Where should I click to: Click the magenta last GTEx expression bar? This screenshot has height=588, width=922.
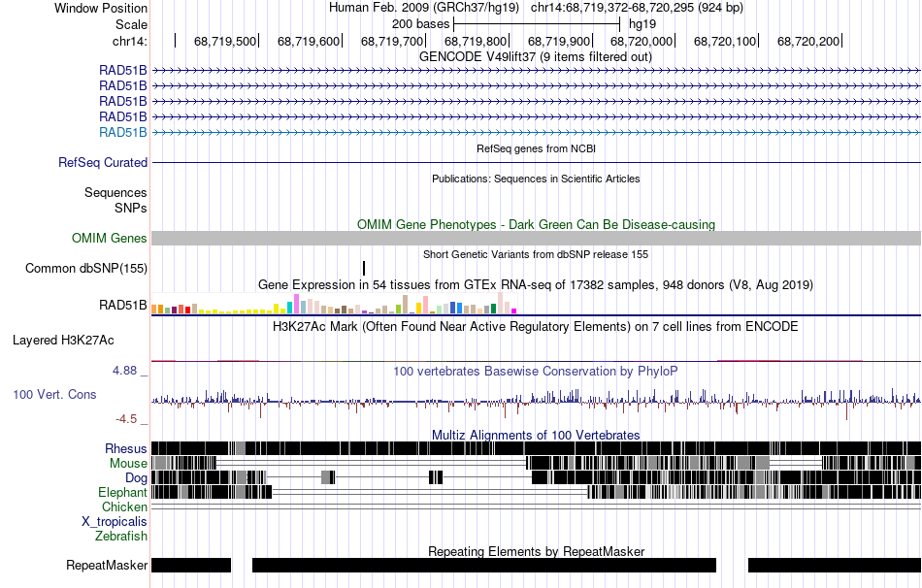(x=514, y=310)
